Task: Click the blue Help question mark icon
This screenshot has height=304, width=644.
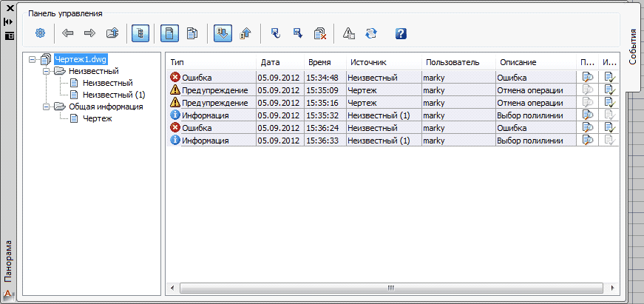Action: 401,33
